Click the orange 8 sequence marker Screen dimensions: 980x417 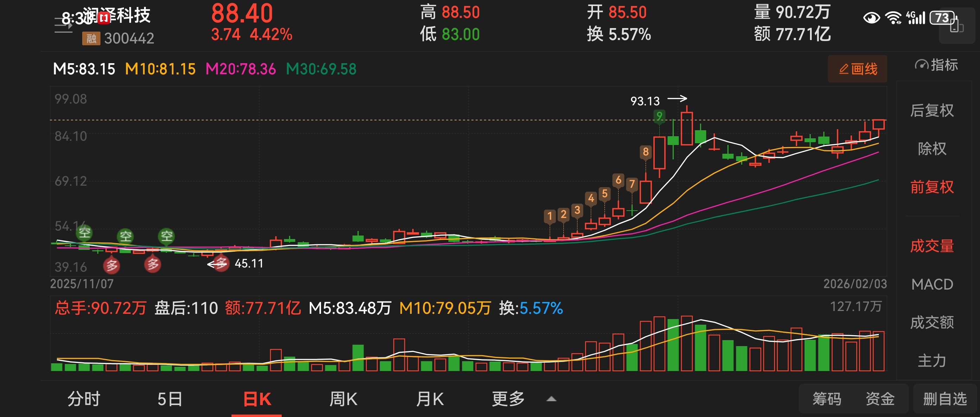pyautogui.click(x=645, y=152)
